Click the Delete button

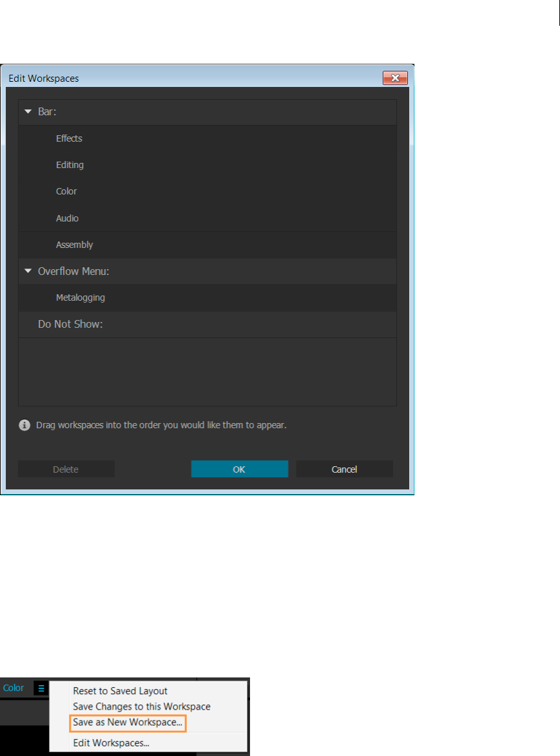point(66,469)
